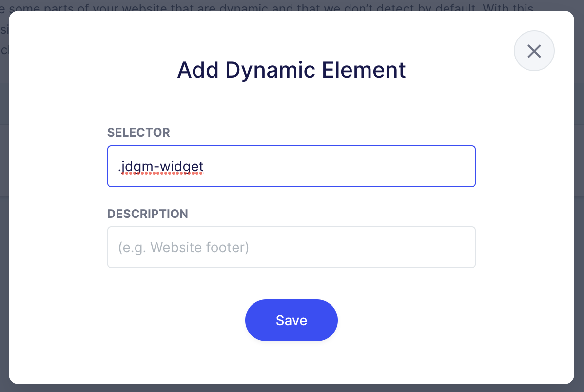This screenshot has width=584, height=392.
Task: Click the dark backdrop below the dialog
Action: [x=292, y=388]
